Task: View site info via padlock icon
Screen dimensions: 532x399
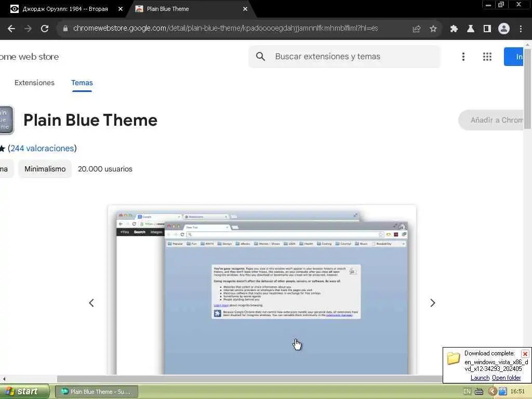Action: click(x=65, y=29)
